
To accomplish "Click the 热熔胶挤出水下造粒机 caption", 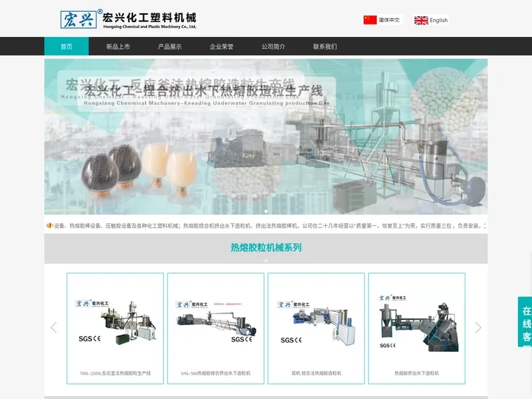I will point(417,373).
